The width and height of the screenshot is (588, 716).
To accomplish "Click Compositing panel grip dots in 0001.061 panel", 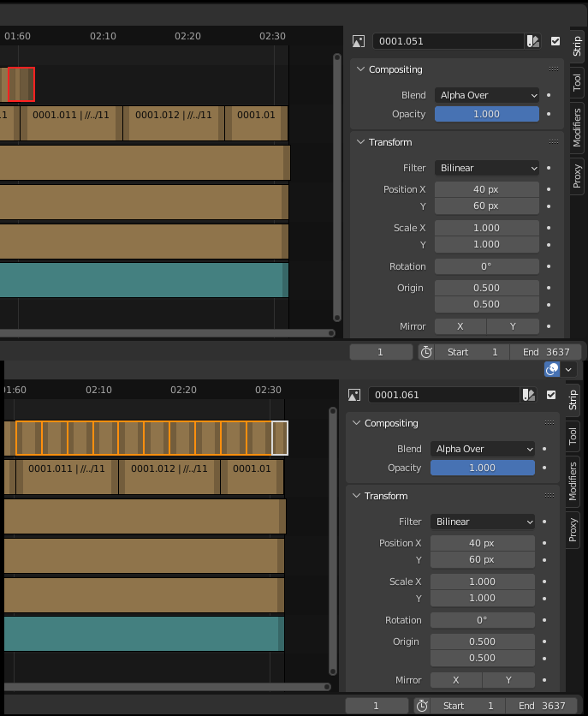I will tap(549, 423).
